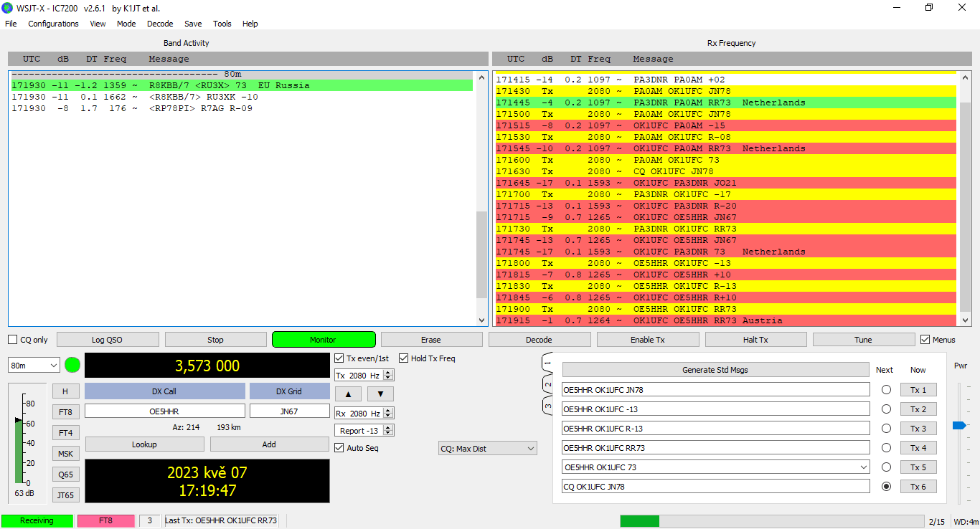Switch to FT8 mode button
This screenshot has width=980, height=529.
click(x=65, y=412)
